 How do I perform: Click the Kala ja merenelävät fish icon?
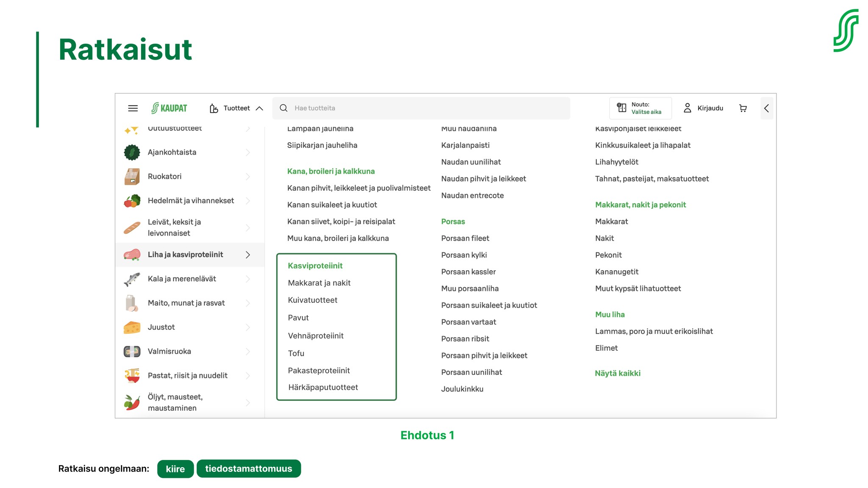[x=132, y=279]
